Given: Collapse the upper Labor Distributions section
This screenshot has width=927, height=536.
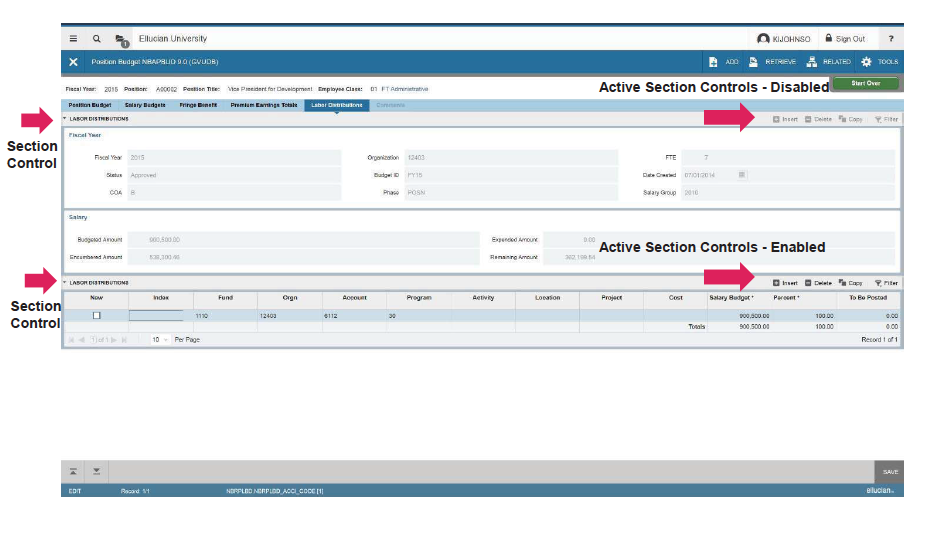Looking at the screenshot, I should (x=66, y=119).
